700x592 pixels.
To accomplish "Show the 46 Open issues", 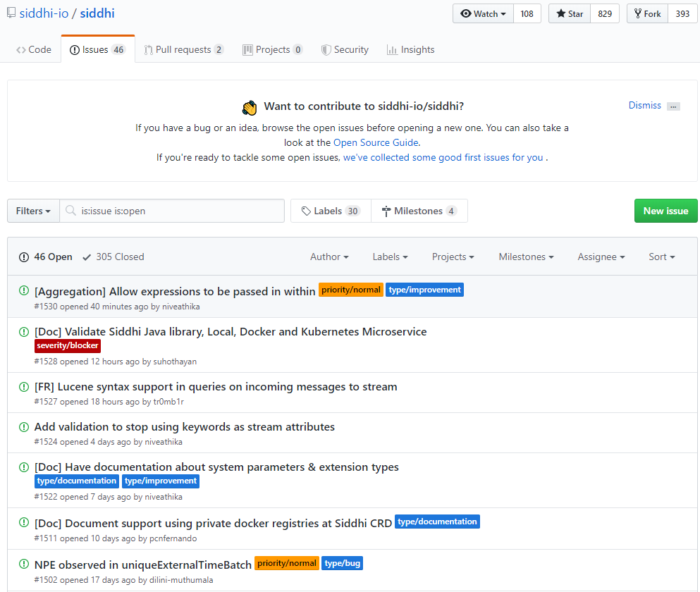I will (x=46, y=257).
